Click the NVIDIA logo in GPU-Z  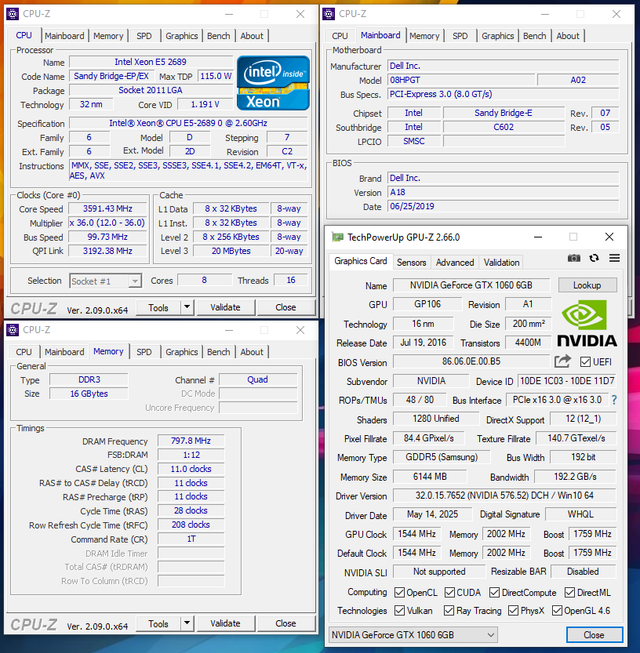[587, 324]
